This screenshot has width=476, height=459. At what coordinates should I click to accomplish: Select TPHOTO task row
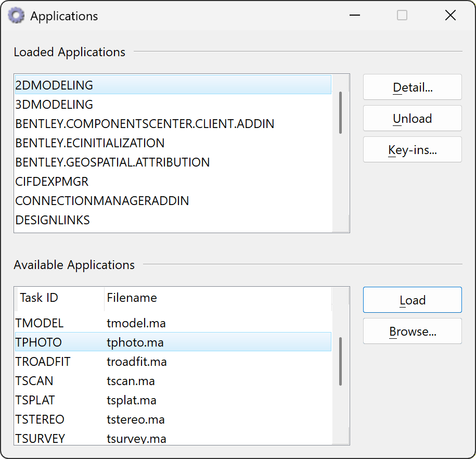click(173, 342)
